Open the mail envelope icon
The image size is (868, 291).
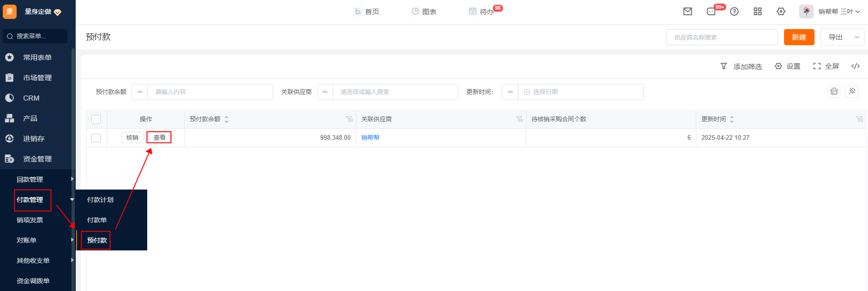click(x=688, y=12)
